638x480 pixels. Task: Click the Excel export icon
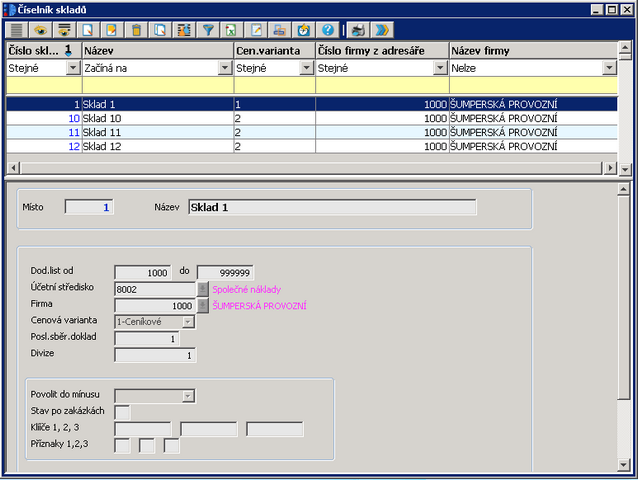pos(231,30)
